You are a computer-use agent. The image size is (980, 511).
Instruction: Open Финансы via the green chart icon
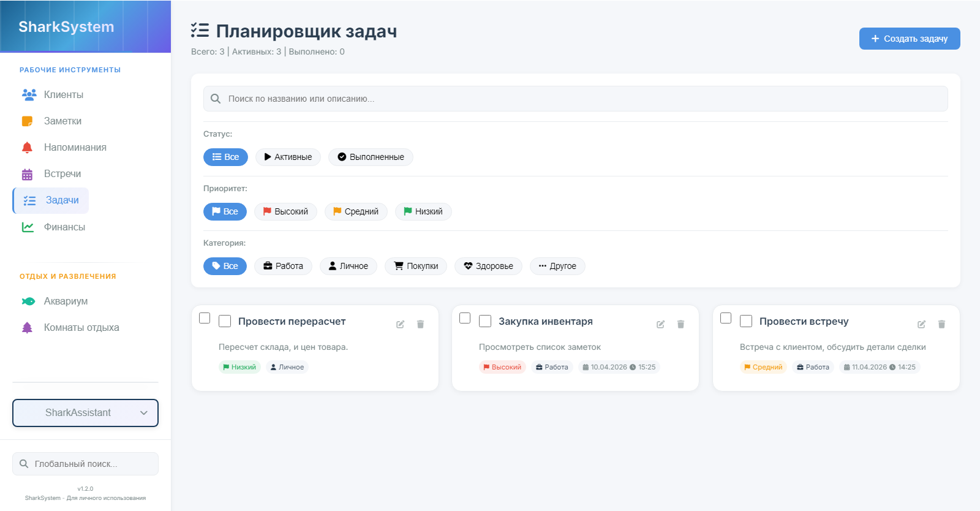point(28,227)
